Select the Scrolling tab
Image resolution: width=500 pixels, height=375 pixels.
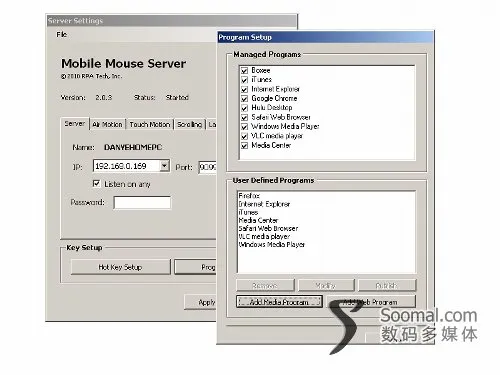coord(189,124)
